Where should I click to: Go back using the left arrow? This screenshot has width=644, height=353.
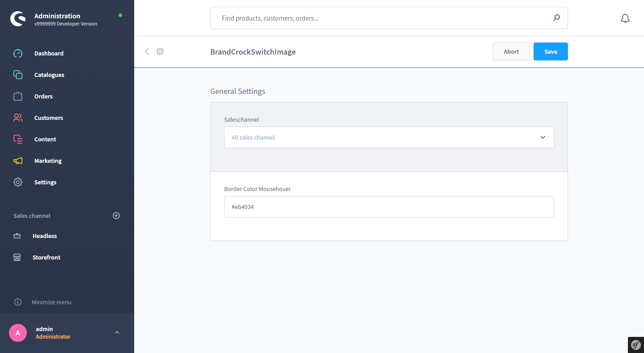tap(147, 51)
